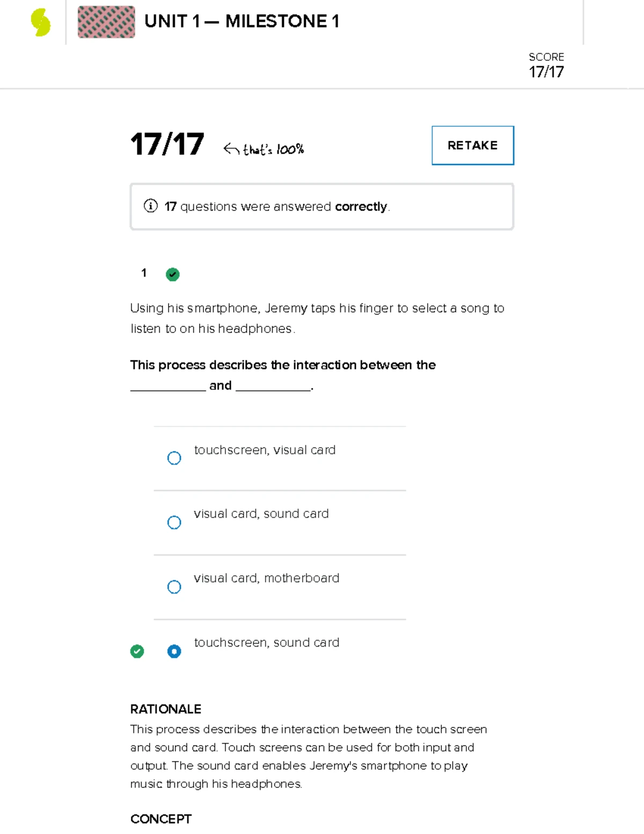This screenshot has width=644, height=834.
Task: Click the question number 1 label
Action: click(144, 273)
